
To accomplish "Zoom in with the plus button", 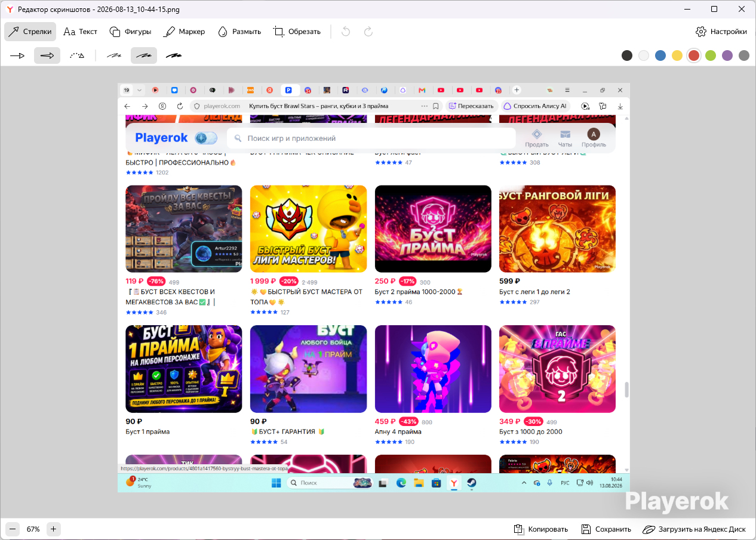I will [x=54, y=529].
